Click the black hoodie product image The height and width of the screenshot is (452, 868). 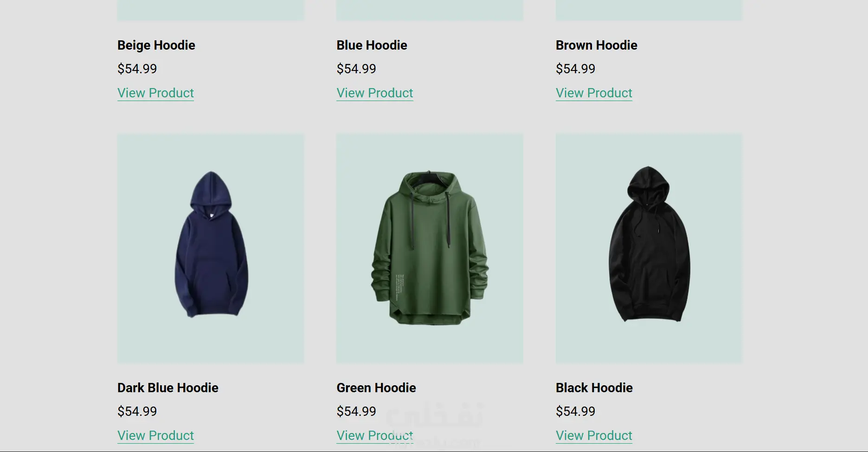649,248
